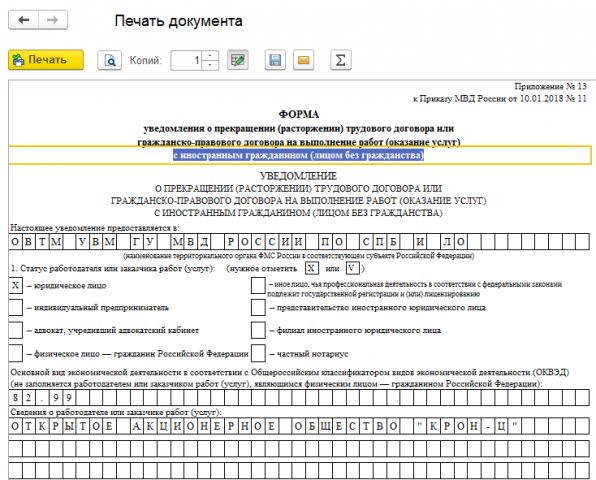Tick the частный нотариус checkbox
The image size is (596, 480).
[258, 353]
